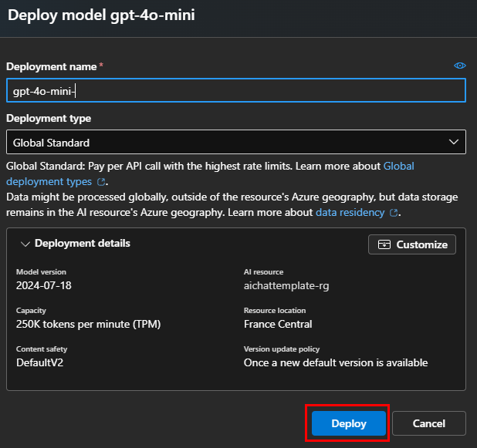Image resolution: width=477 pixels, height=448 pixels.
Task: Click the Deploy model gpt-4o-mini title
Action: (x=101, y=15)
